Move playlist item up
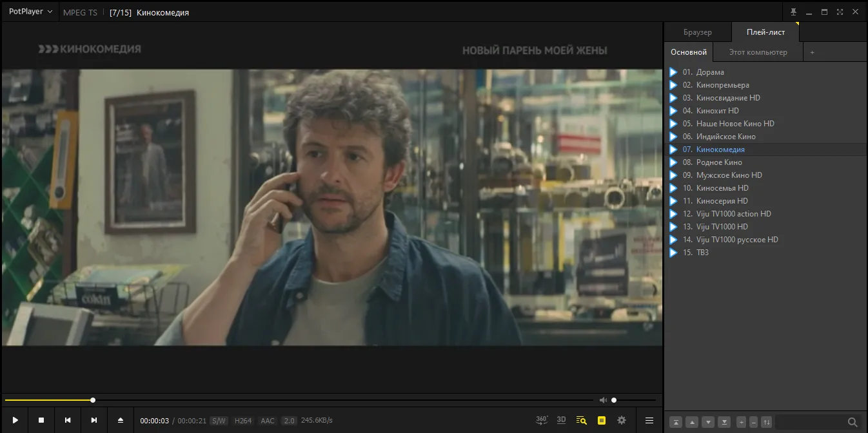 [692, 423]
